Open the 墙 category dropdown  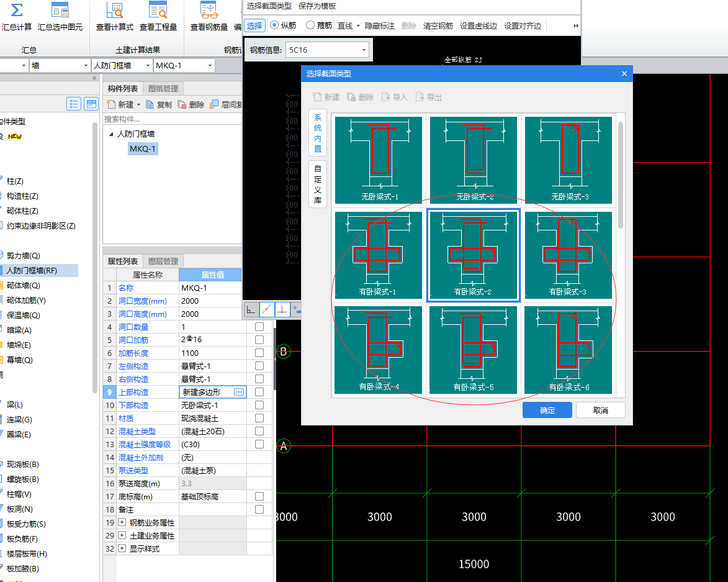[86, 65]
